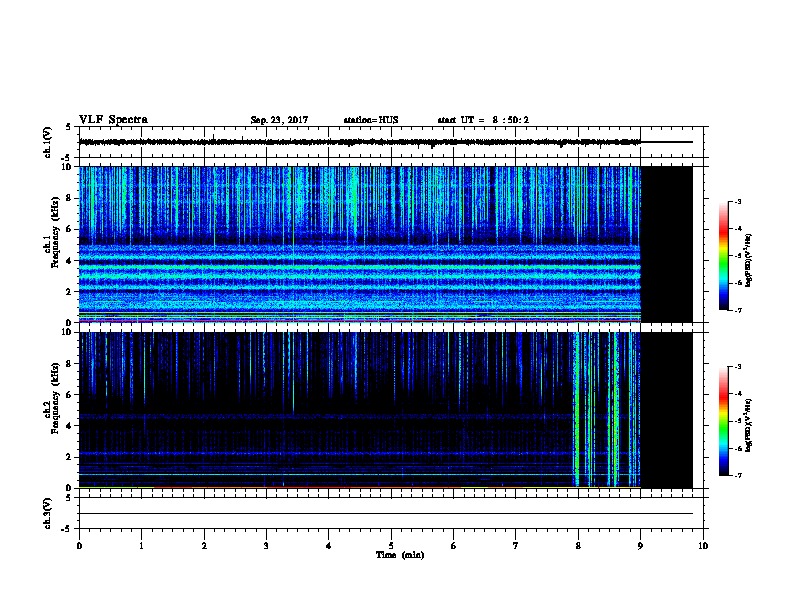This screenshot has height=612, width=792.
Task: Click the ch.2 spectrogram panel
Action: [x=385, y=410]
